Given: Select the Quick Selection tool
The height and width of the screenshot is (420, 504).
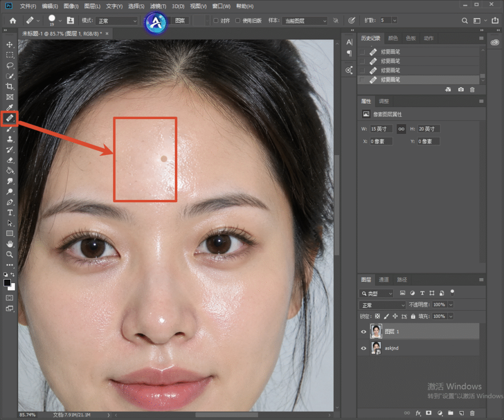Looking at the screenshot, I should [x=10, y=76].
